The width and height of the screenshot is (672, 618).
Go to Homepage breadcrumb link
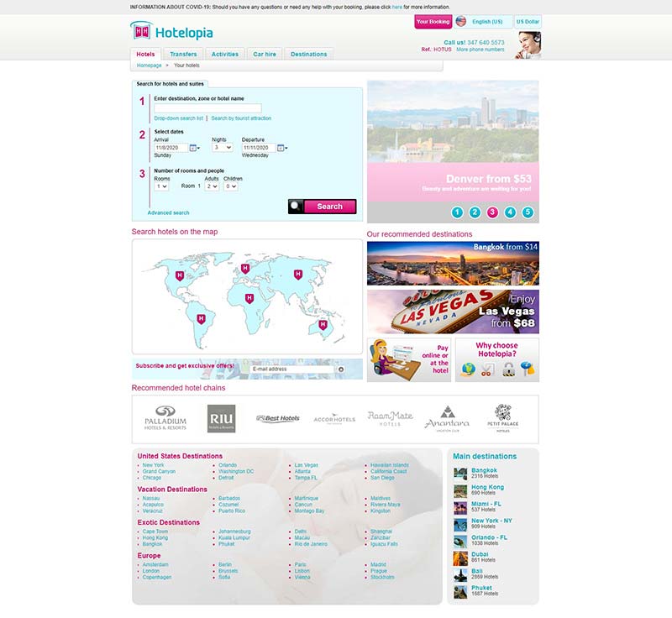click(x=150, y=65)
